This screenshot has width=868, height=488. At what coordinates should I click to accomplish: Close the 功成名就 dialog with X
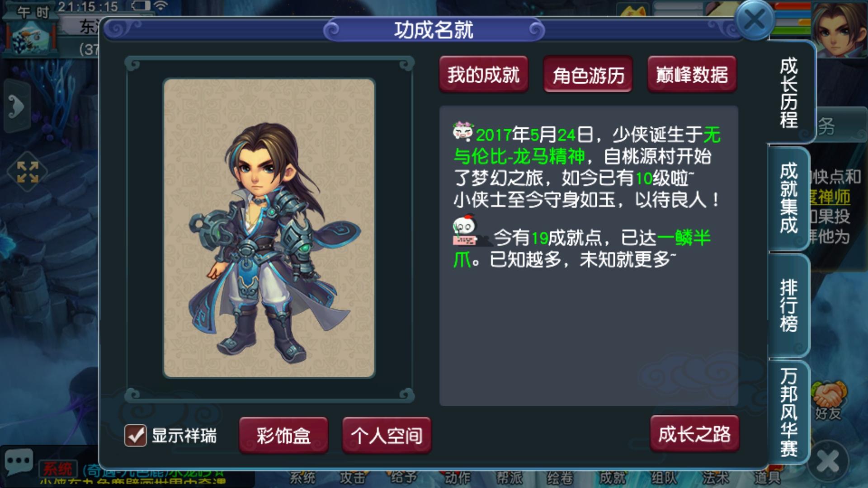tap(755, 20)
